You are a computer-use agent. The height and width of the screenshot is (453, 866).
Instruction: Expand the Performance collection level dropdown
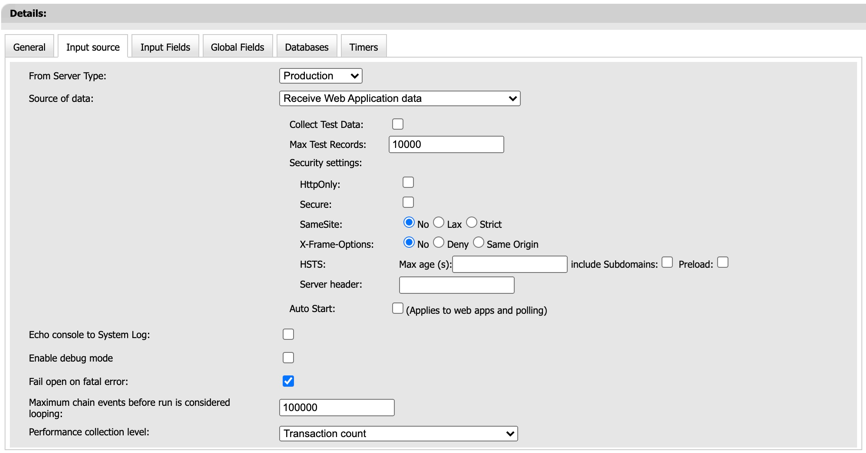(398, 434)
